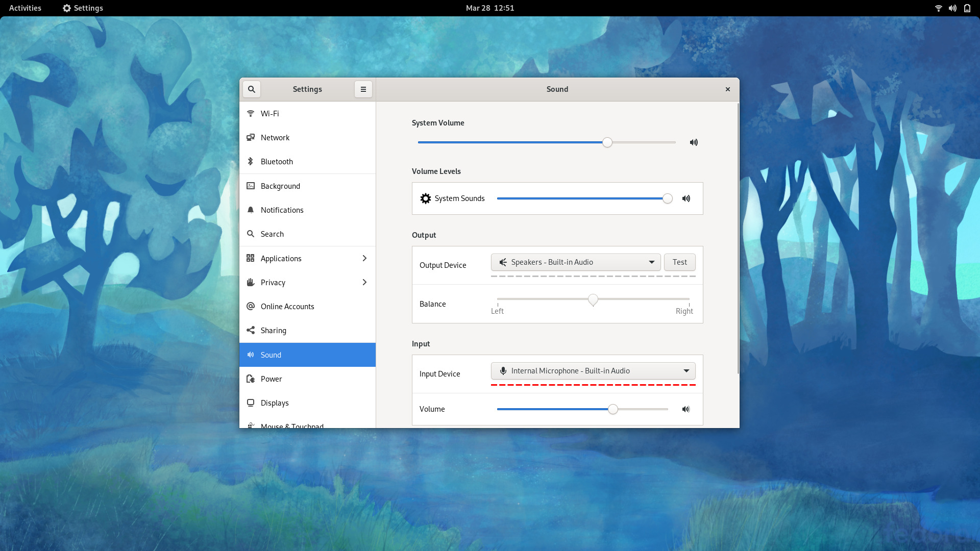Open the Activities overview
Image resolution: width=980 pixels, height=551 pixels.
[25, 8]
